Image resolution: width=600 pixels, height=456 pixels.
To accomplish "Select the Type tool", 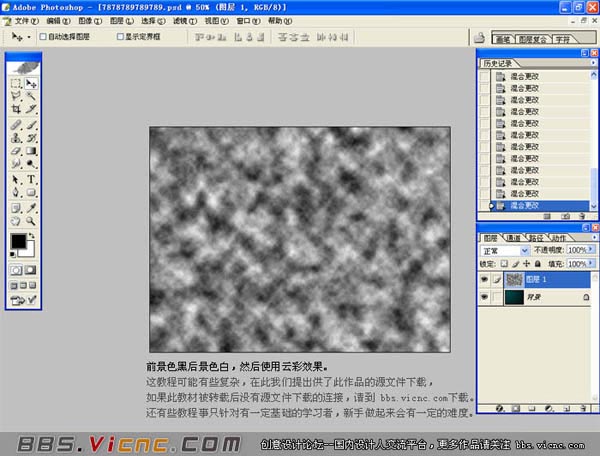I will tap(31, 179).
